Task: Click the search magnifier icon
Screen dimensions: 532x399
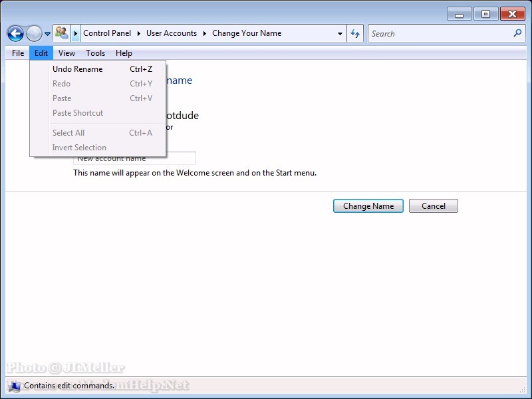Action: point(518,33)
